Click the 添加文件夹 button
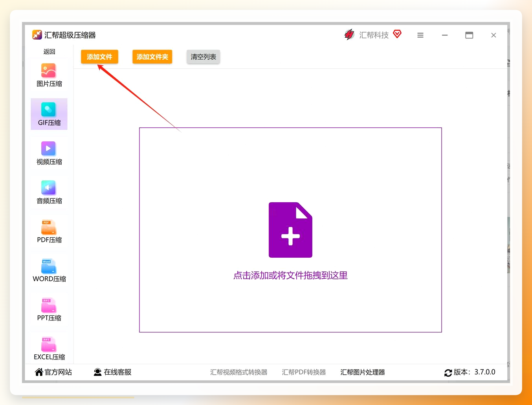This screenshot has height=405, width=532. tap(152, 57)
